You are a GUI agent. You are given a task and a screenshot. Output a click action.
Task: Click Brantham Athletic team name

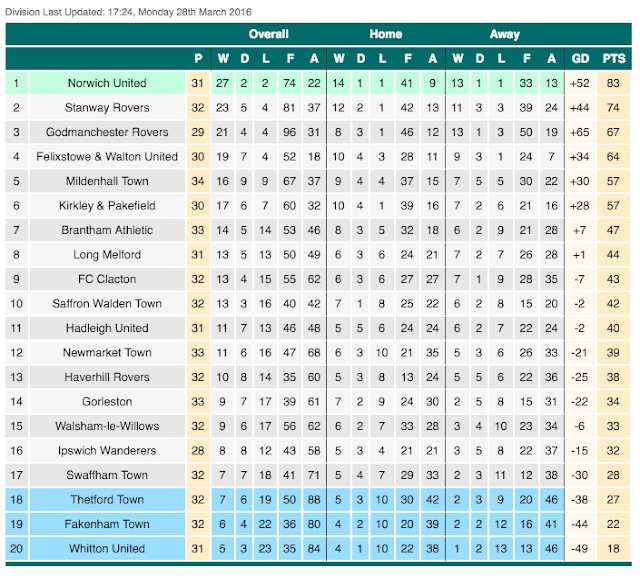click(107, 230)
